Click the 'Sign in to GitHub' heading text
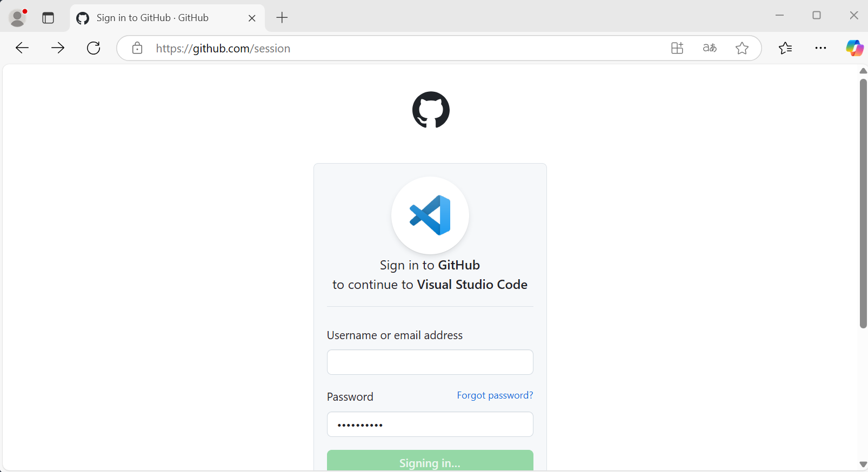This screenshot has width=868, height=472. point(430,265)
